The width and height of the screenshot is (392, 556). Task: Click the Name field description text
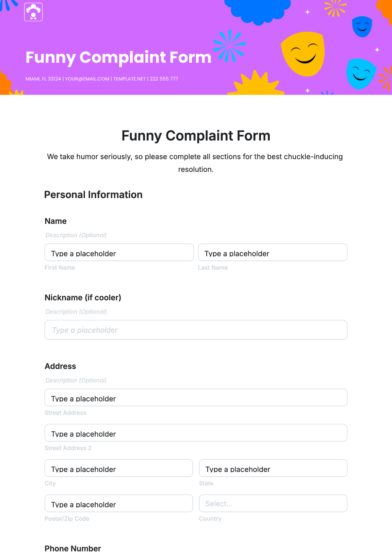76,235
